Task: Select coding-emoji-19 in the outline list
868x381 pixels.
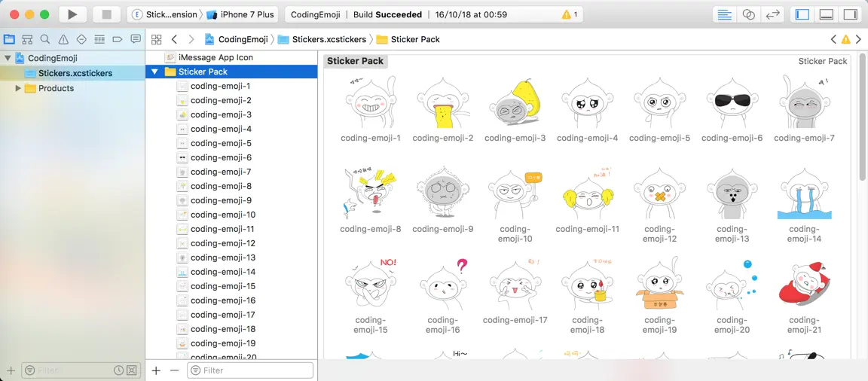Action: pos(231,343)
